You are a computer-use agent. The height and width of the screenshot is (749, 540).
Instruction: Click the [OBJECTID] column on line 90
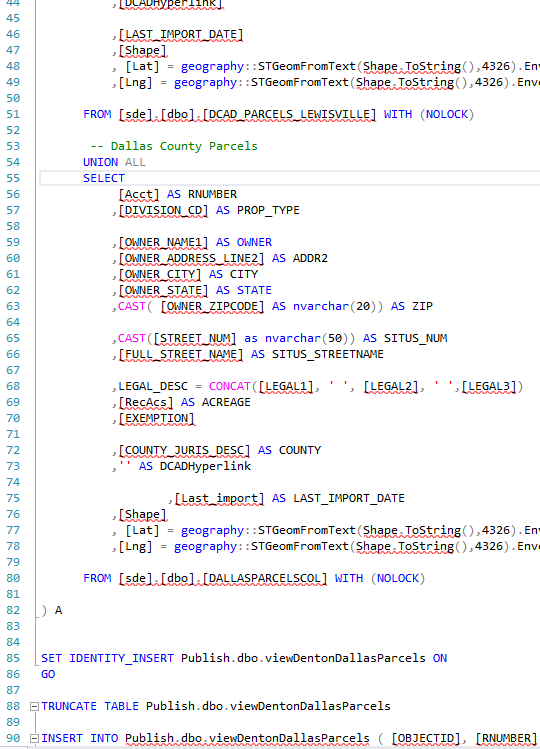[426, 738]
